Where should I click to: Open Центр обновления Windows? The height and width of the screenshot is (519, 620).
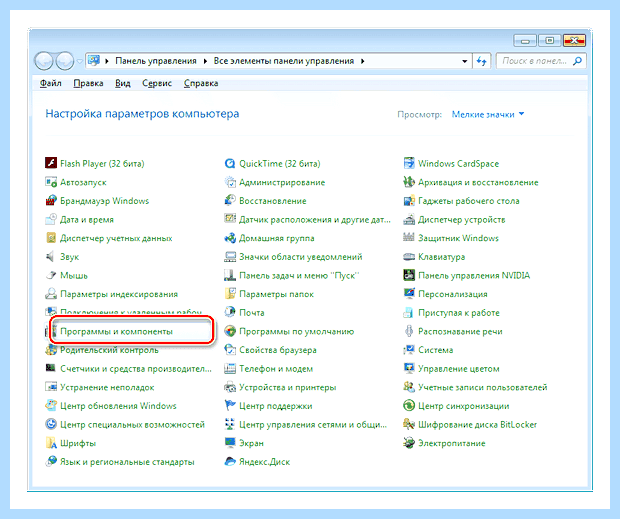pos(118,406)
